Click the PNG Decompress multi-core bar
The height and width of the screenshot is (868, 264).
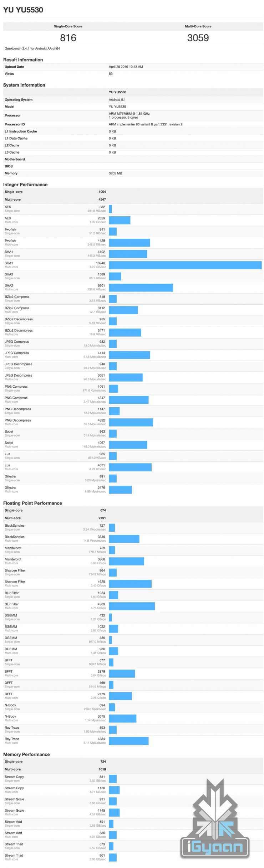[x=131, y=422]
